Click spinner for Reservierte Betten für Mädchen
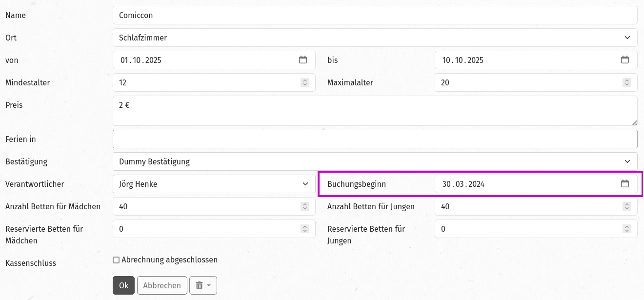Viewport: 644px width, 300px height. (305, 229)
